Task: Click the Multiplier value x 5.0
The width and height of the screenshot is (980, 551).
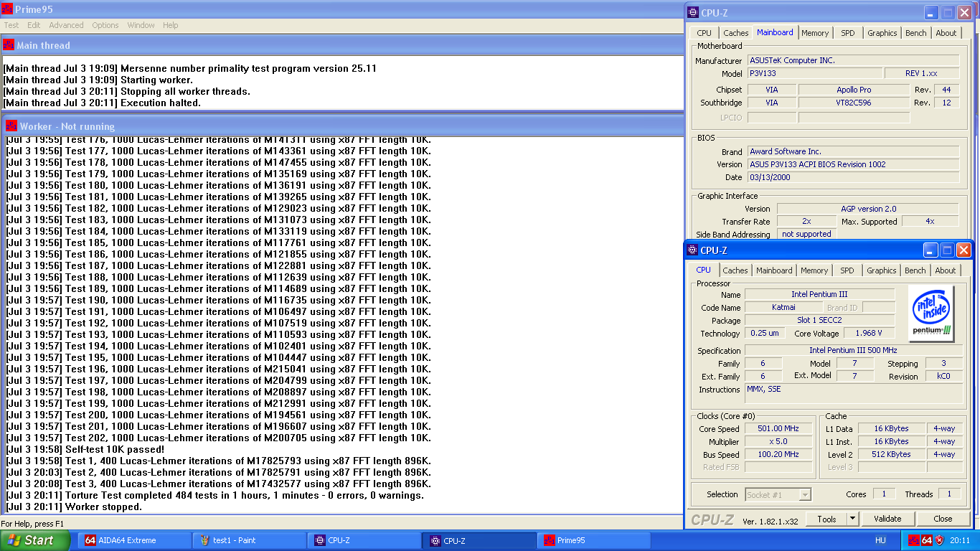Action: [x=778, y=442]
